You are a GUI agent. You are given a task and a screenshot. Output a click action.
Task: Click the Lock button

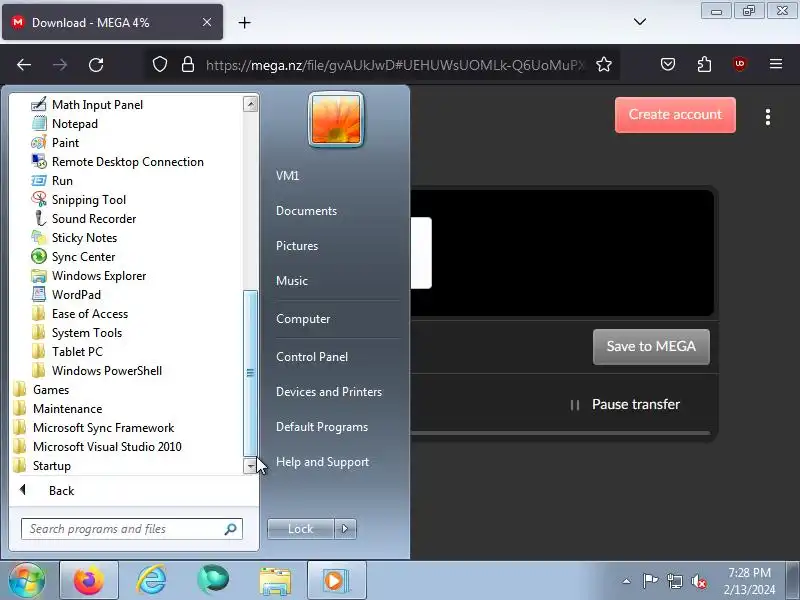301,529
